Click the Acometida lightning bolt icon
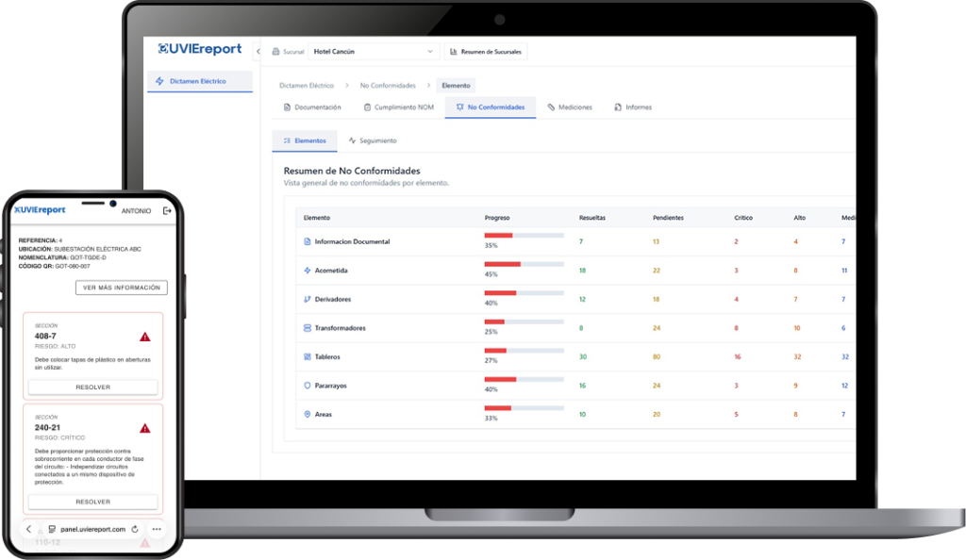The height and width of the screenshot is (560, 966). [308, 271]
